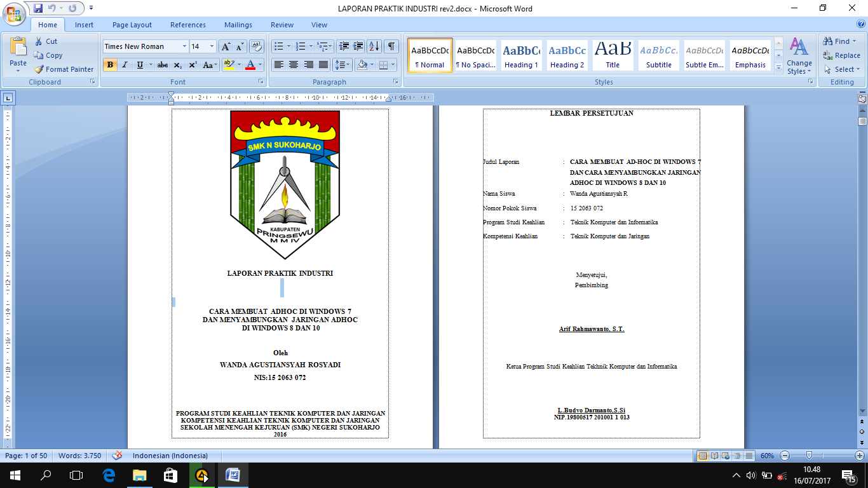Cut the selected text
868x488 pixels.
[x=46, y=41]
